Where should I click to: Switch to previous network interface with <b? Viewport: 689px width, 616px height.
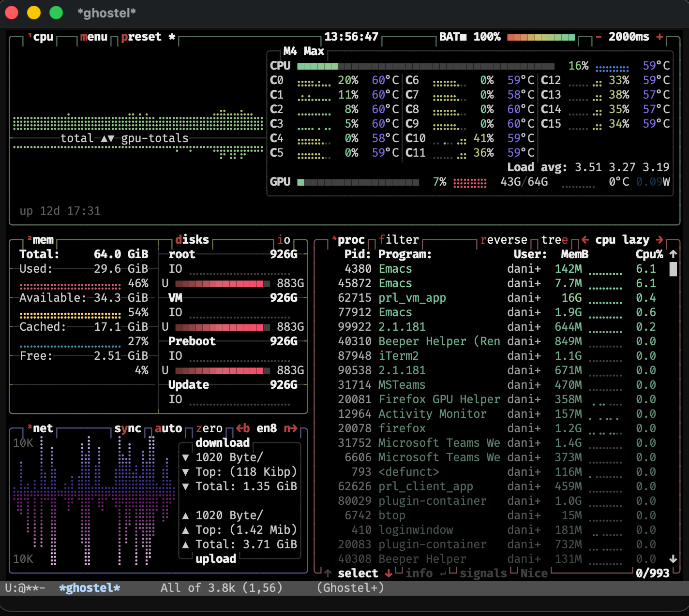click(243, 428)
